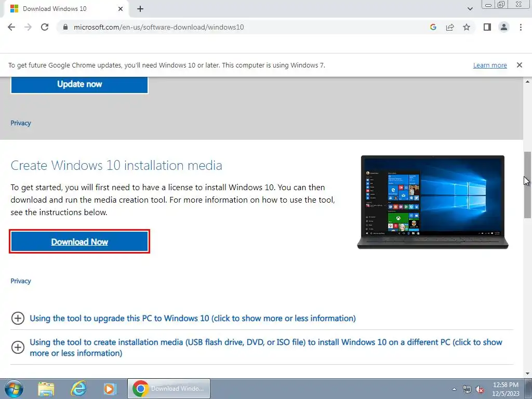
Task: Dismiss the Chrome update notification bar
Action: pyautogui.click(x=520, y=65)
